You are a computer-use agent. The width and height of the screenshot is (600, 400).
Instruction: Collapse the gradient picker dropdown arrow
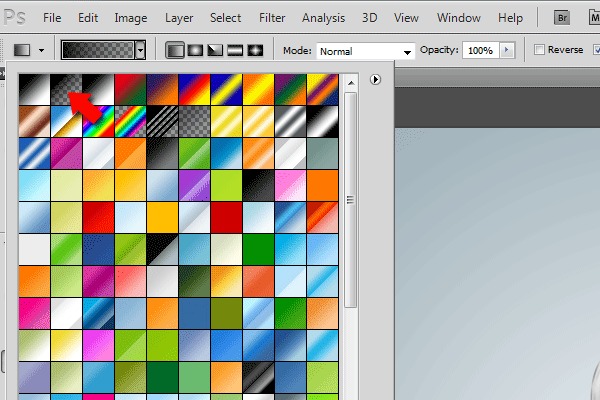tap(140, 50)
